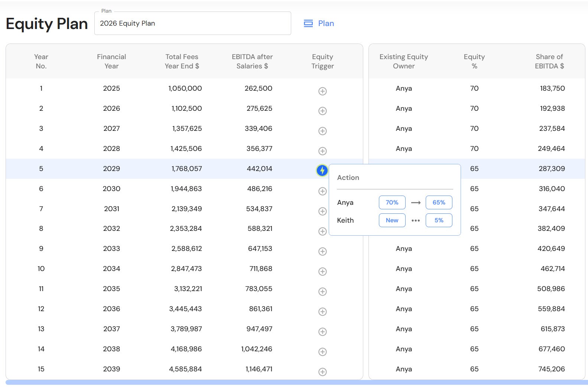
Task: Click the New button beside Keith
Action: tap(392, 220)
